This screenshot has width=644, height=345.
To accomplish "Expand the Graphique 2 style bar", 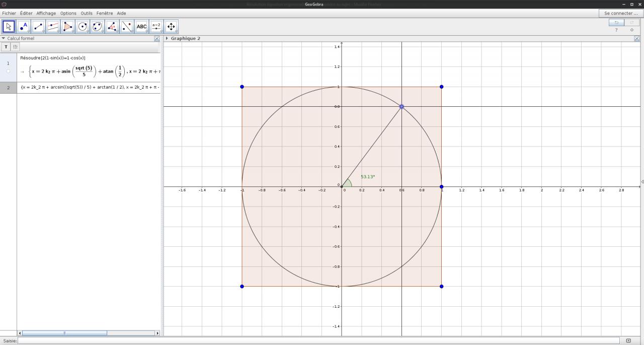I will coord(167,38).
